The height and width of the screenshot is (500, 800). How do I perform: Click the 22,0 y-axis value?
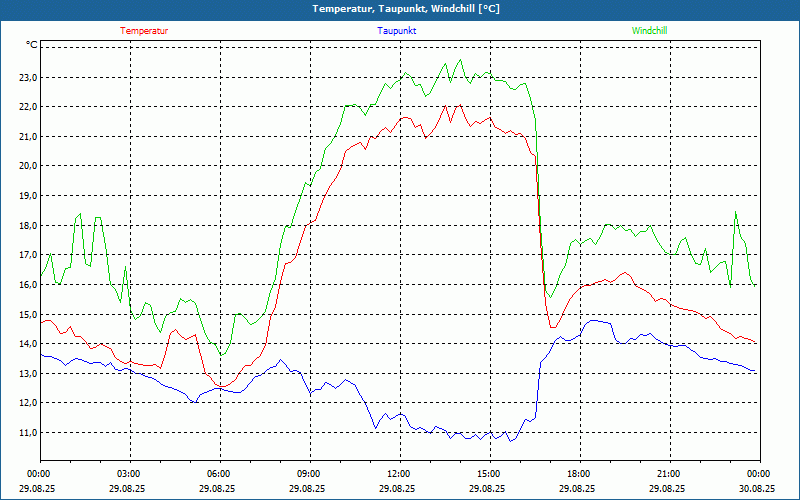tap(29, 107)
